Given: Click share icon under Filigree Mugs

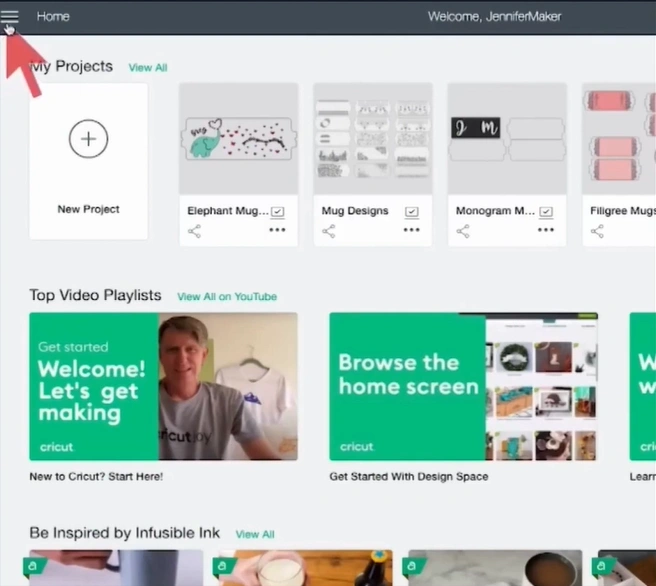Looking at the screenshot, I should click(x=596, y=231).
